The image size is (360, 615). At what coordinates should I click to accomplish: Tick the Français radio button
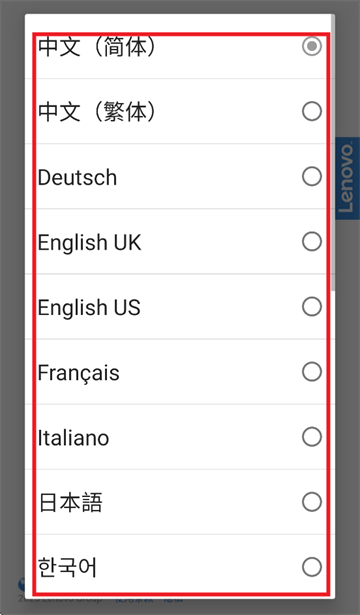pyautogui.click(x=312, y=372)
